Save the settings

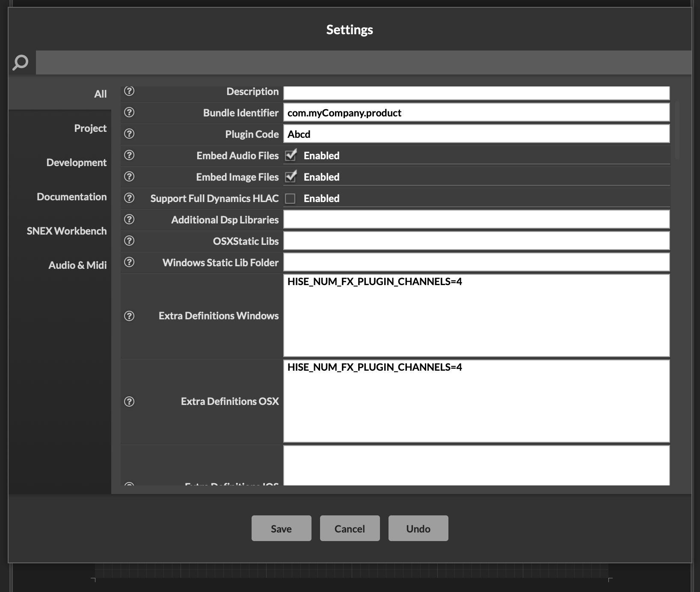pos(282,528)
